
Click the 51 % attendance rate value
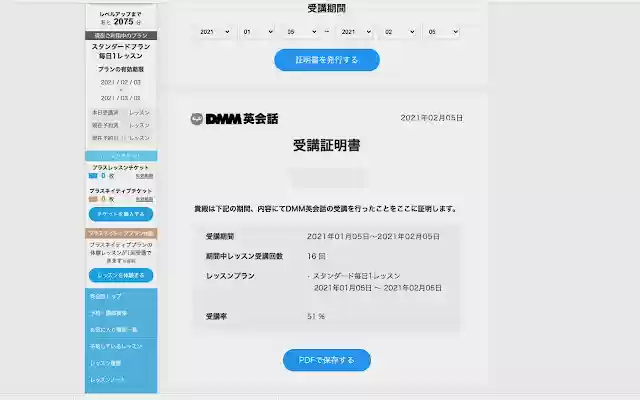point(316,316)
